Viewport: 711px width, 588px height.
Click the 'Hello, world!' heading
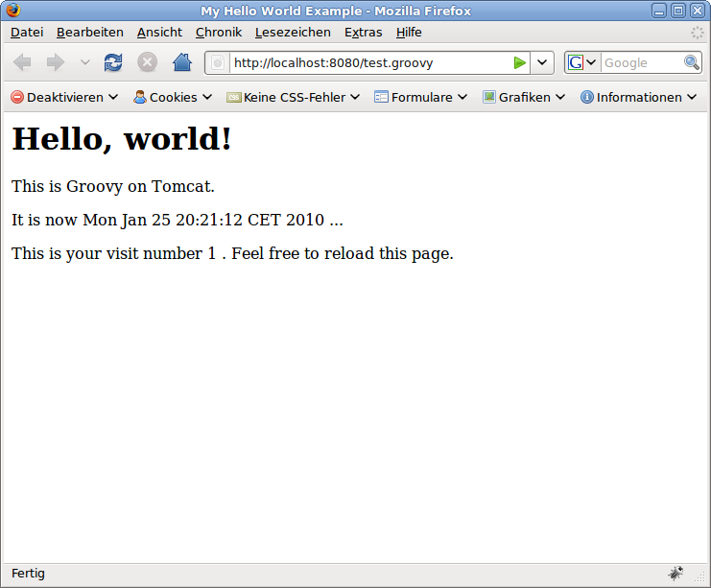[122, 139]
